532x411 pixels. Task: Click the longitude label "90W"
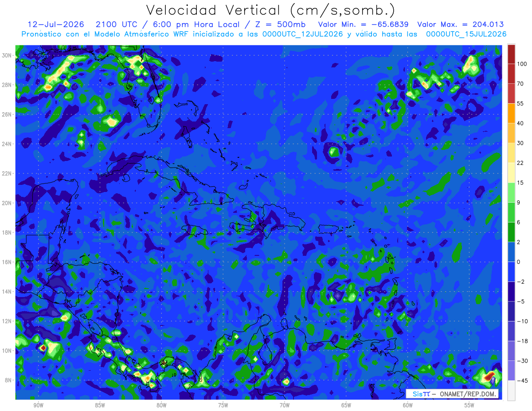tap(38, 405)
